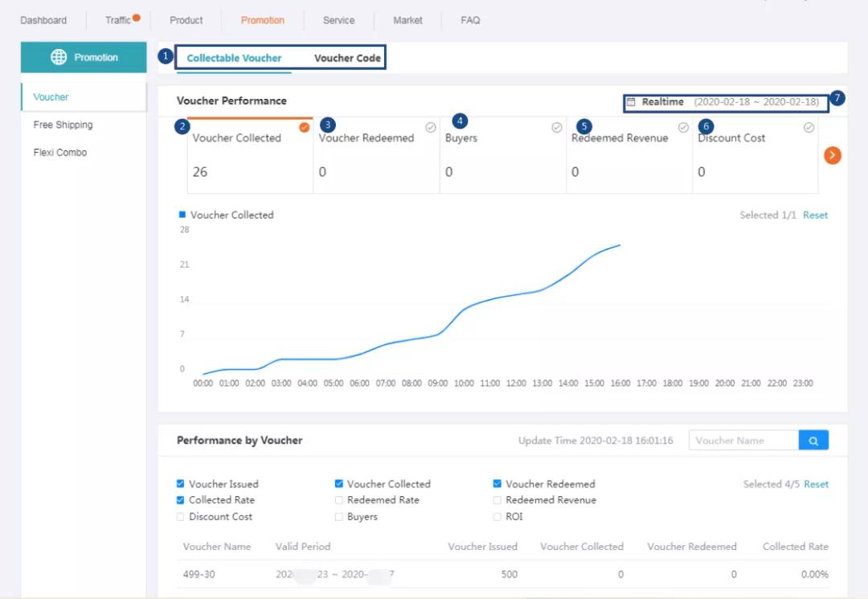
Task: Reset the chart metric selection
Action: pos(815,215)
